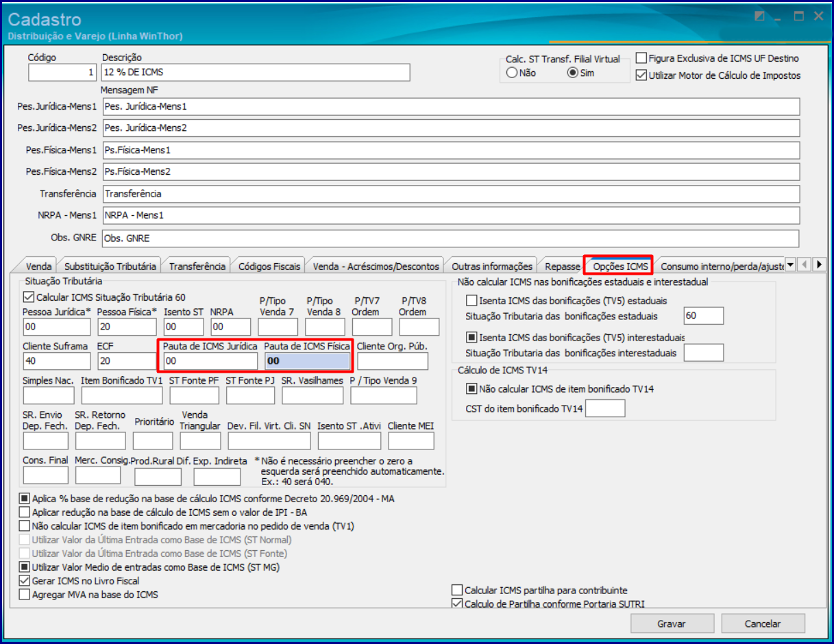Open the tab list dropdown arrow
Image resolution: width=834 pixels, height=644 pixels.
pyautogui.click(x=790, y=264)
